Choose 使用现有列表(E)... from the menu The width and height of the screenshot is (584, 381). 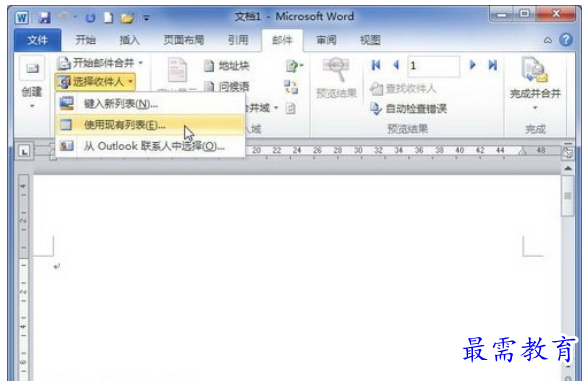(150, 125)
